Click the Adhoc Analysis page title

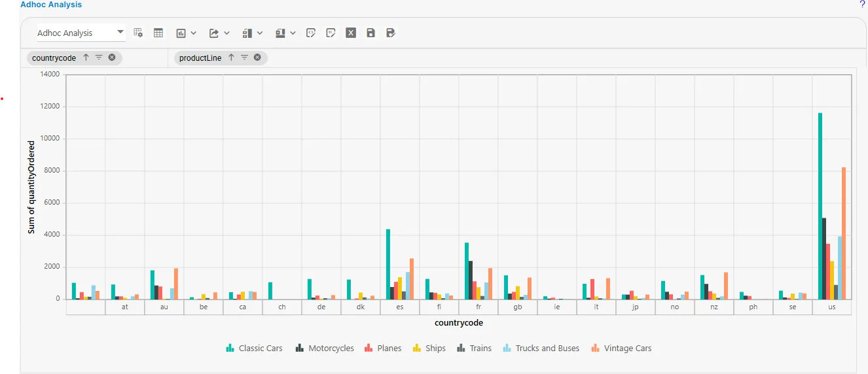[51, 5]
